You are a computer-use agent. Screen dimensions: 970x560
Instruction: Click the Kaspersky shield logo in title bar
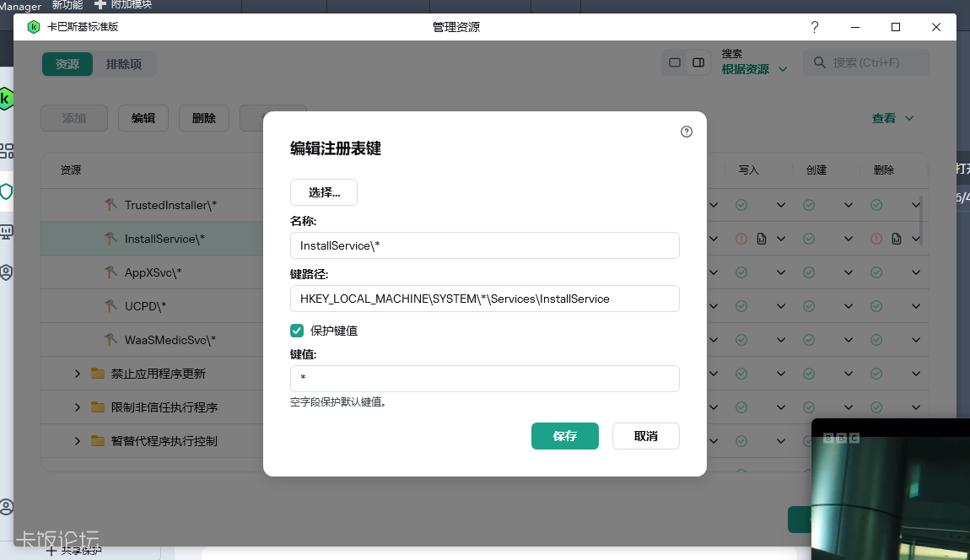[34, 27]
